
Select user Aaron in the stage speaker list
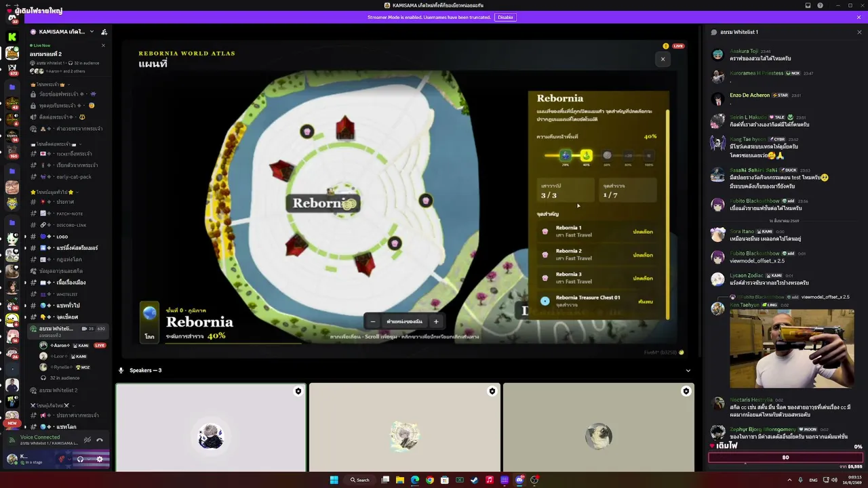(73, 345)
